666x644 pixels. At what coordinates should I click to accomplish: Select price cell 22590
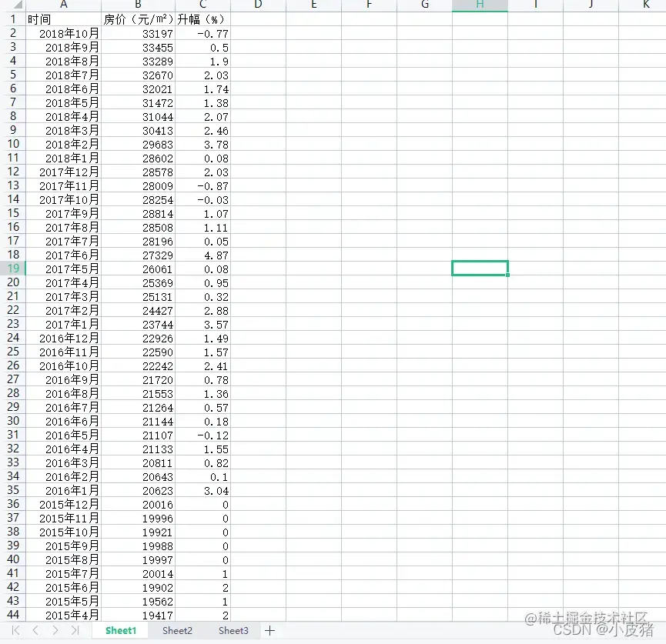(x=138, y=352)
